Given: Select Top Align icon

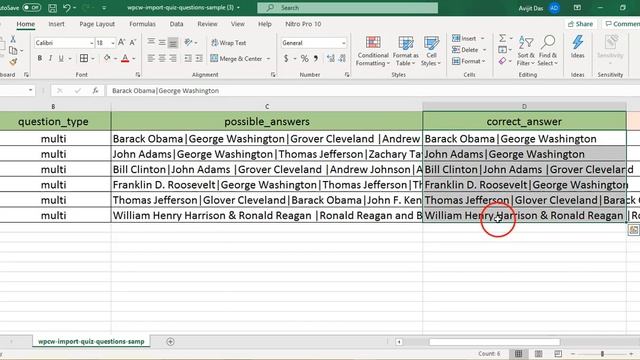Looking at the screenshot, I should (151, 42).
